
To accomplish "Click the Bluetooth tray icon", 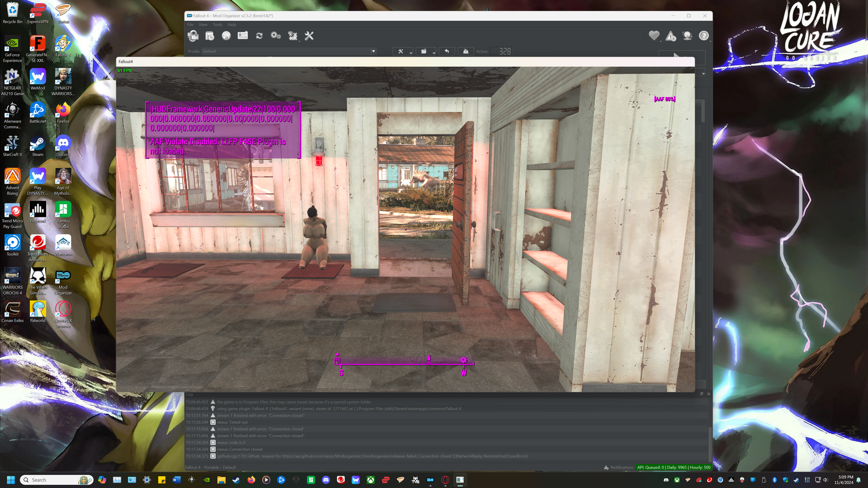I will (774, 480).
